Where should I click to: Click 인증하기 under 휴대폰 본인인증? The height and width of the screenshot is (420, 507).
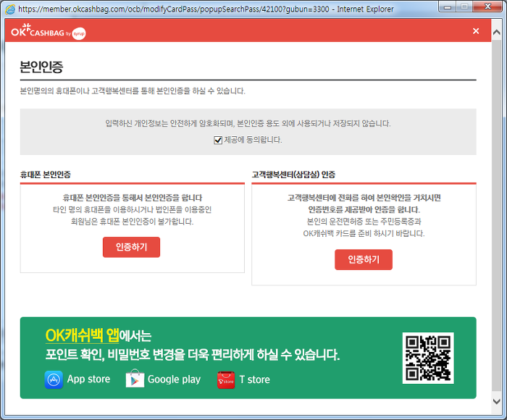click(x=131, y=247)
